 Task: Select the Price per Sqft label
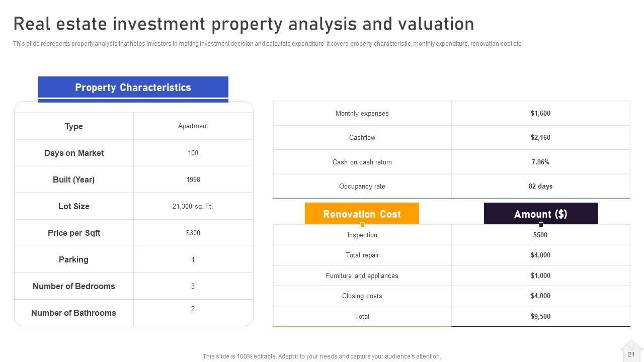[x=74, y=233]
